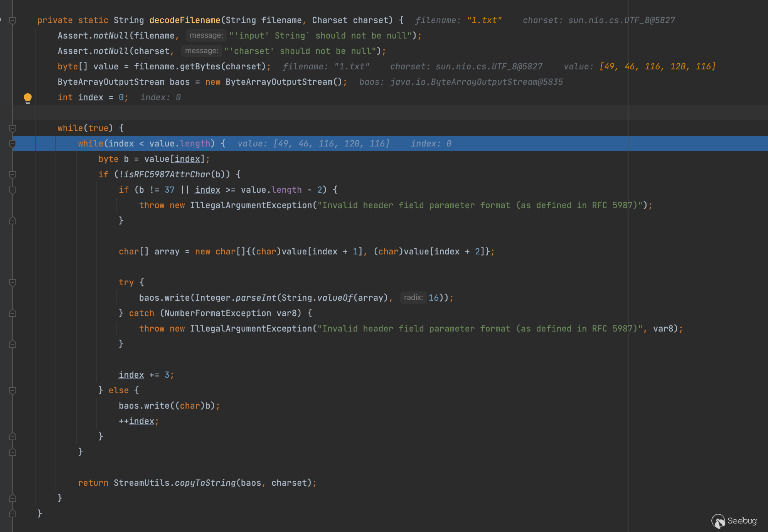Fold the isRFC5987AttrChar if-block gutter marker
This screenshot has height=532, width=768.
[13, 175]
